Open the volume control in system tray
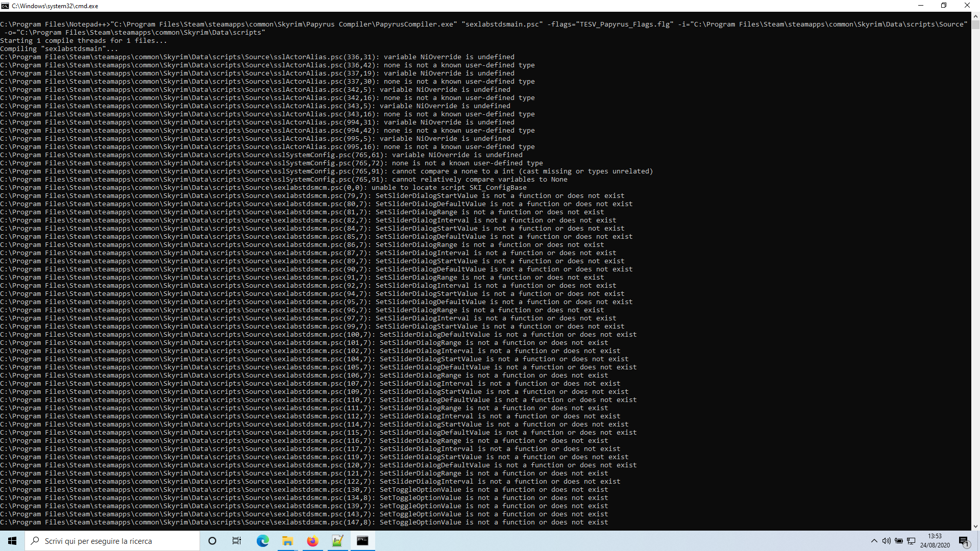The width and height of the screenshot is (980, 551). coord(886,541)
